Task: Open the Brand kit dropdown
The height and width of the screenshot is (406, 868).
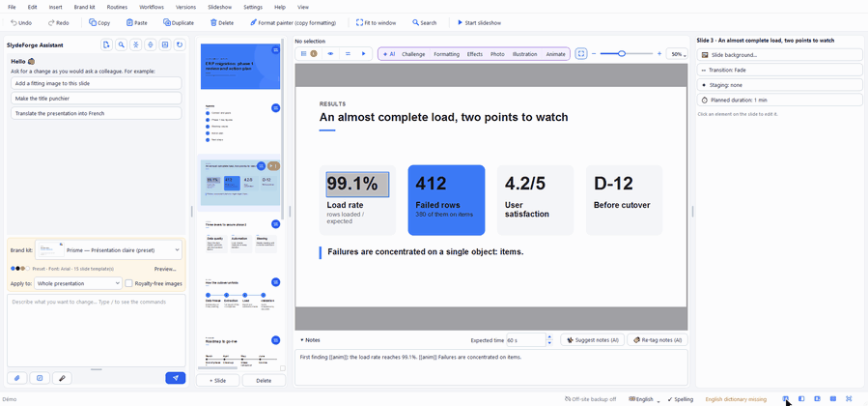Action: pos(108,249)
